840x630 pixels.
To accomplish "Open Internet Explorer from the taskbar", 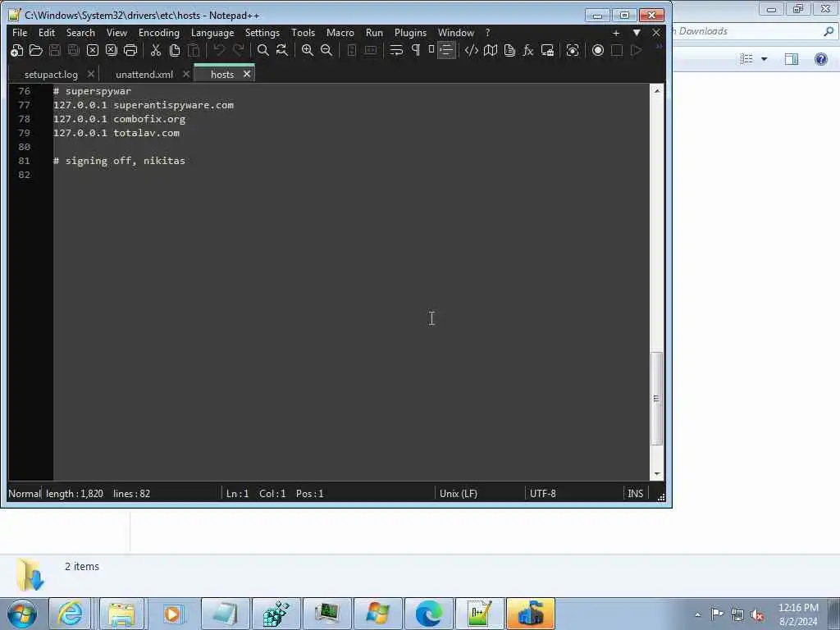I will coord(71,614).
